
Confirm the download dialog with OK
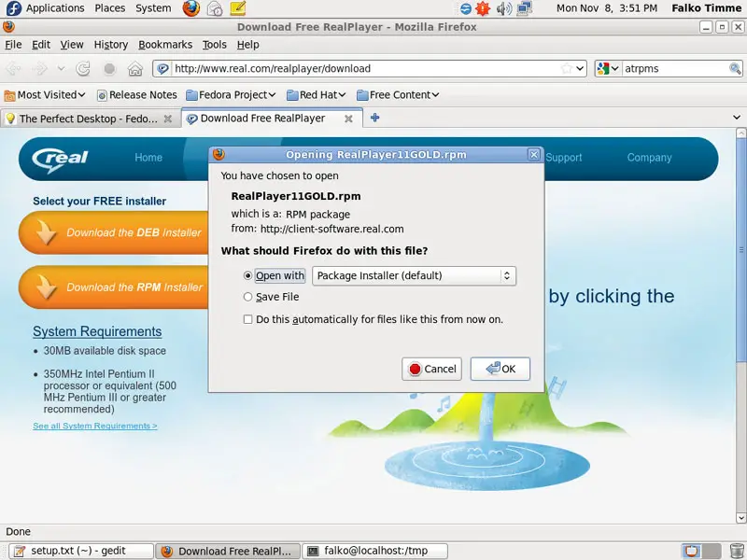(x=500, y=369)
